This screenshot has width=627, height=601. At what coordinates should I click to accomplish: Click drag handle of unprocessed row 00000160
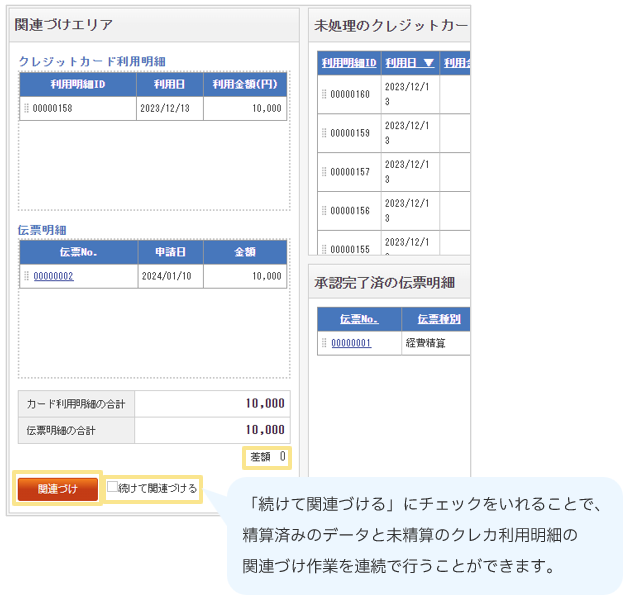pyautogui.click(x=324, y=94)
